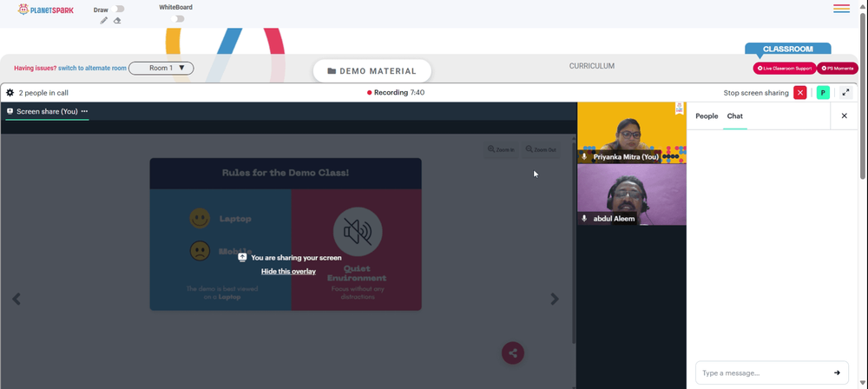The image size is (868, 389).
Task: Click abdul Aleem's video thumbnail
Action: (x=632, y=194)
